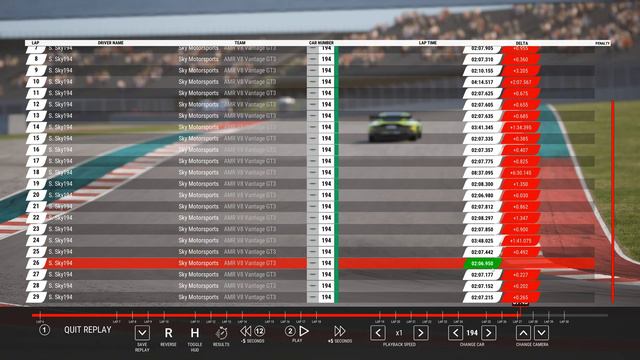The height and width of the screenshot is (360, 640).
Task: Click driver S. Sky194 in lap 26 row
Action: pos(60,263)
